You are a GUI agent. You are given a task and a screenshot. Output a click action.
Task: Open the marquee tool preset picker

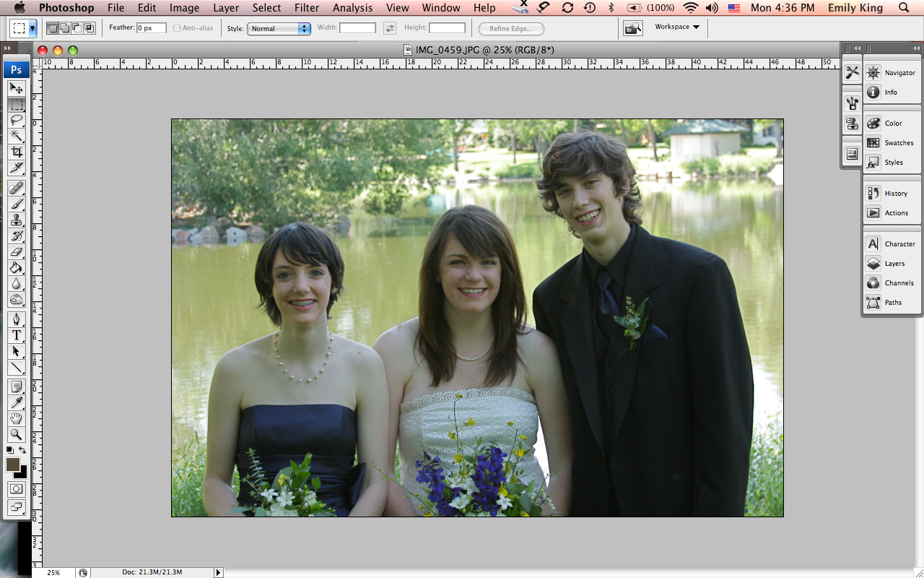click(32, 29)
